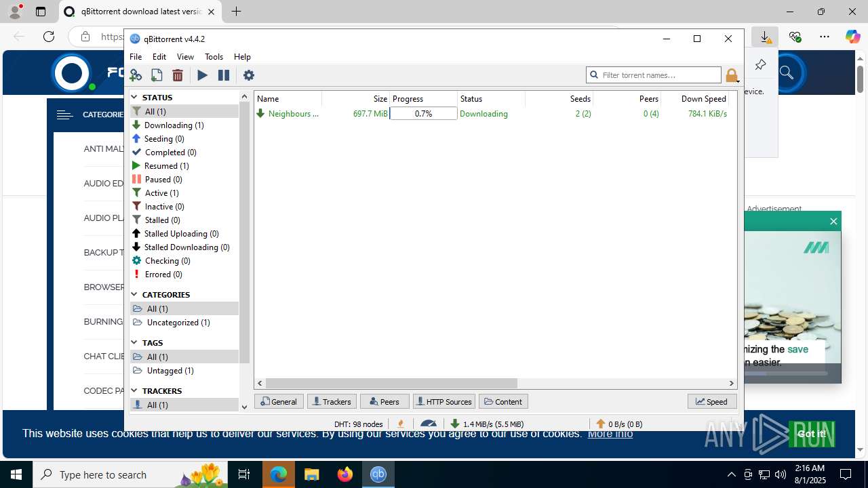Click the Add torrent link toolbar icon
This screenshot has height=488, width=868.
pos(136,75)
